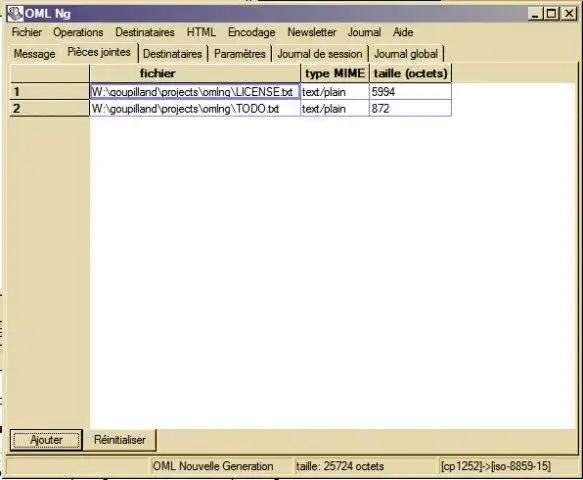Image resolution: width=583 pixels, height=480 pixels.
Task: Open the Journal menu
Action: [364, 32]
